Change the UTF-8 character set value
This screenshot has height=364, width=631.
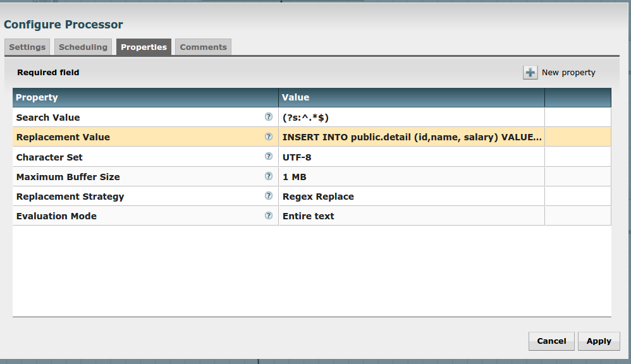pos(411,157)
